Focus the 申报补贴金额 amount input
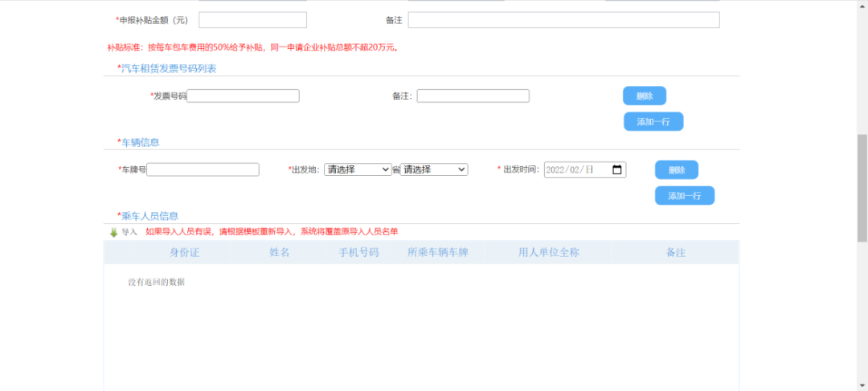 pos(252,20)
